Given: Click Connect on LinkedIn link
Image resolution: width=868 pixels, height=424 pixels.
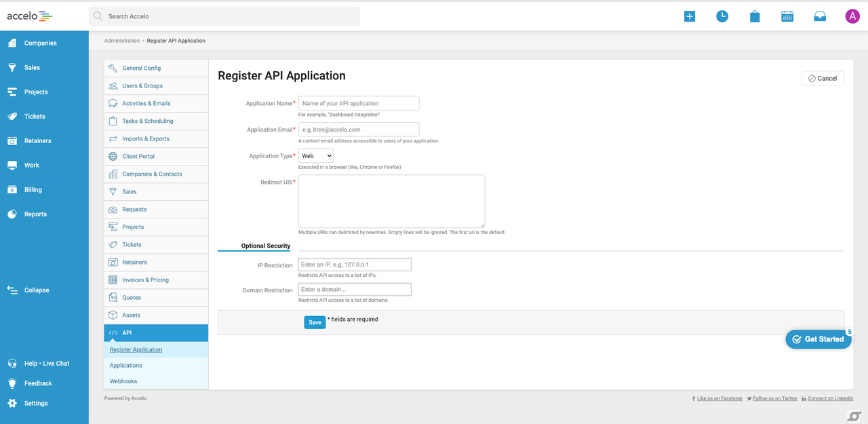Looking at the screenshot, I should [831, 398].
